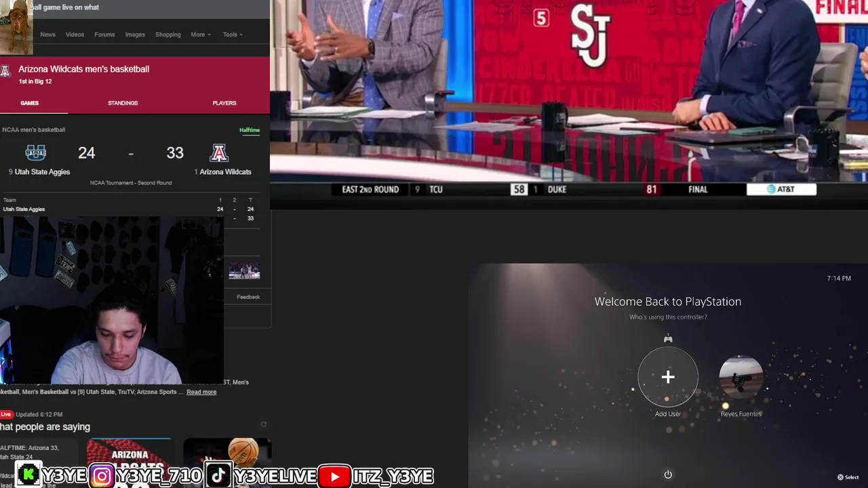This screenshot has height=488, width=868.
Task: Click the Arizona logo in the maroon header
Action: [5, 71]
